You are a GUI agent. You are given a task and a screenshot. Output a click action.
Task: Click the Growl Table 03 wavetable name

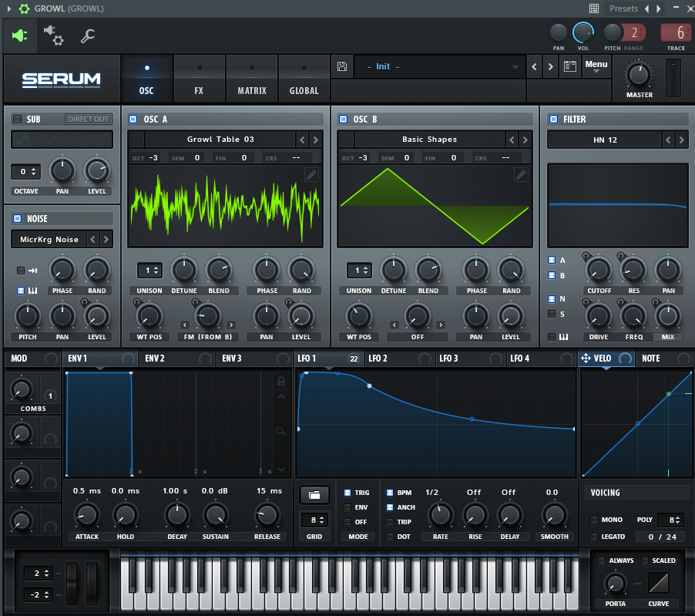click(x=220, y=140)
